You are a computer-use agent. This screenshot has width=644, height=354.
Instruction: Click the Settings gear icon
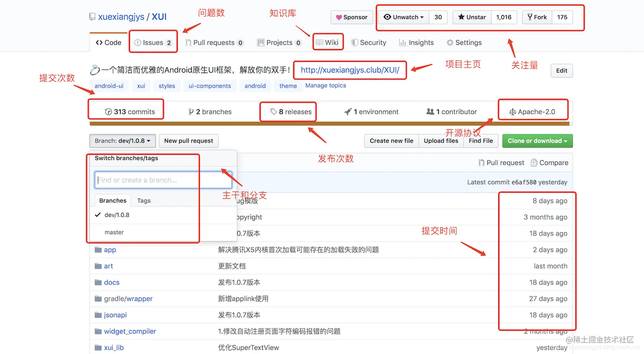(450, 43)
